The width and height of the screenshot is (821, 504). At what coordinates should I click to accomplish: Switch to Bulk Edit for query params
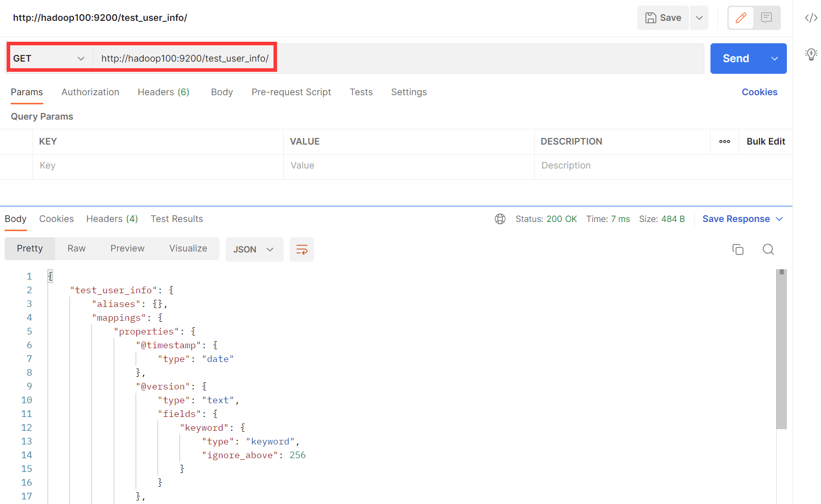[765, 142]
